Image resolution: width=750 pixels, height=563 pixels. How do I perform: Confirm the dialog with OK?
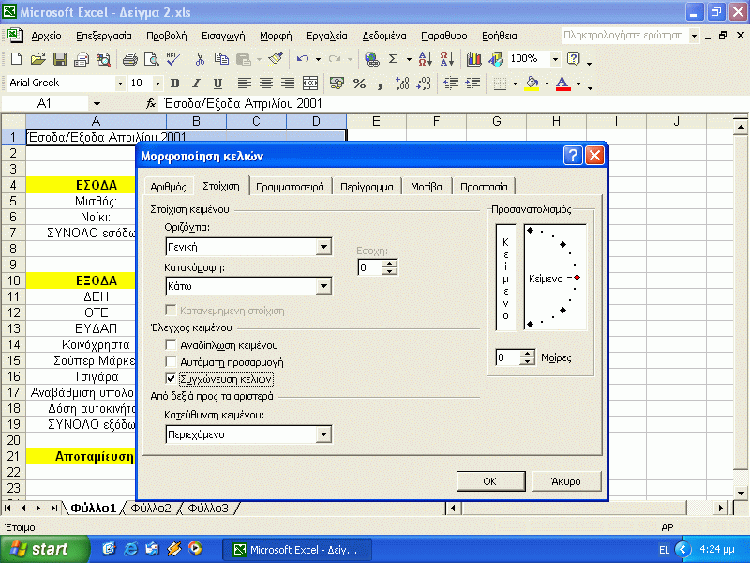click(x=490, y=481)
